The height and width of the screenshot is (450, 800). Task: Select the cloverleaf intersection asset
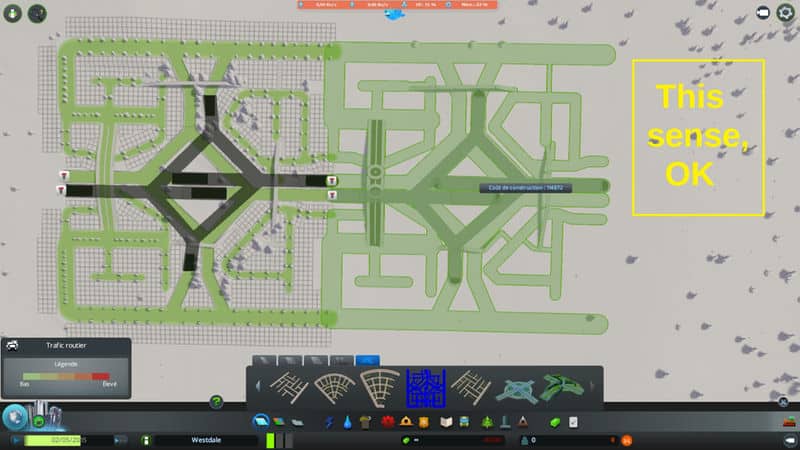pos(519,388)
